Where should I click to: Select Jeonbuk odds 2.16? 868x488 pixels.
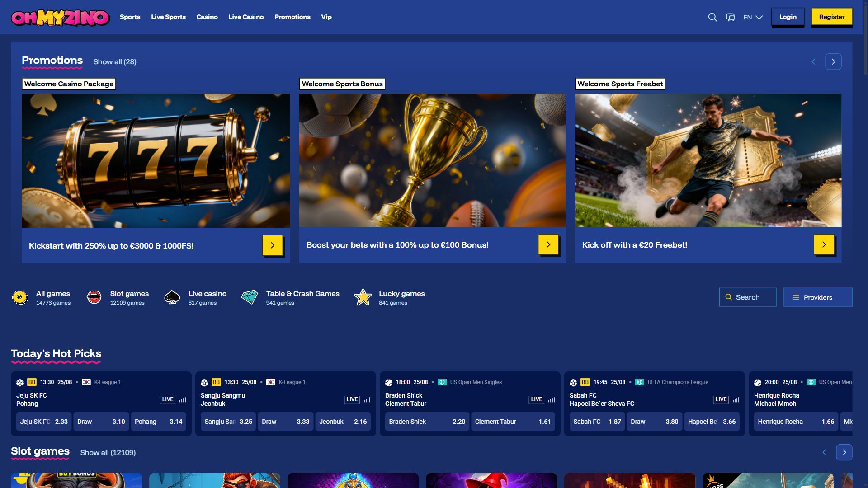click(343, 422)
